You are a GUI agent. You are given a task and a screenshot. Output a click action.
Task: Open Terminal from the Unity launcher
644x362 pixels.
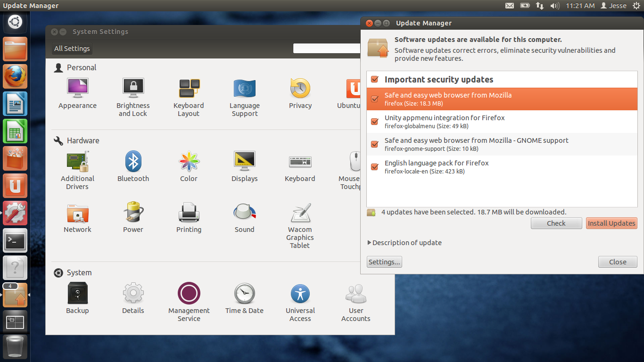[15, 240]
